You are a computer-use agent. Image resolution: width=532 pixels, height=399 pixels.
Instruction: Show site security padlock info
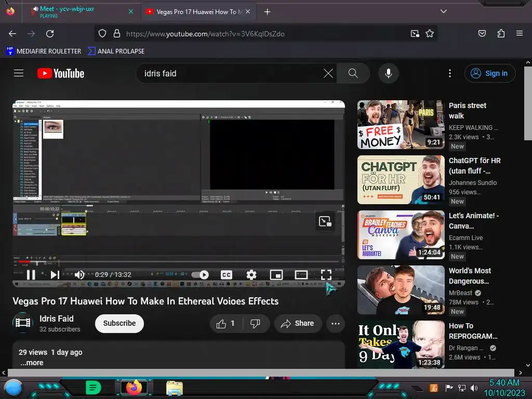[x=117, y=34]
